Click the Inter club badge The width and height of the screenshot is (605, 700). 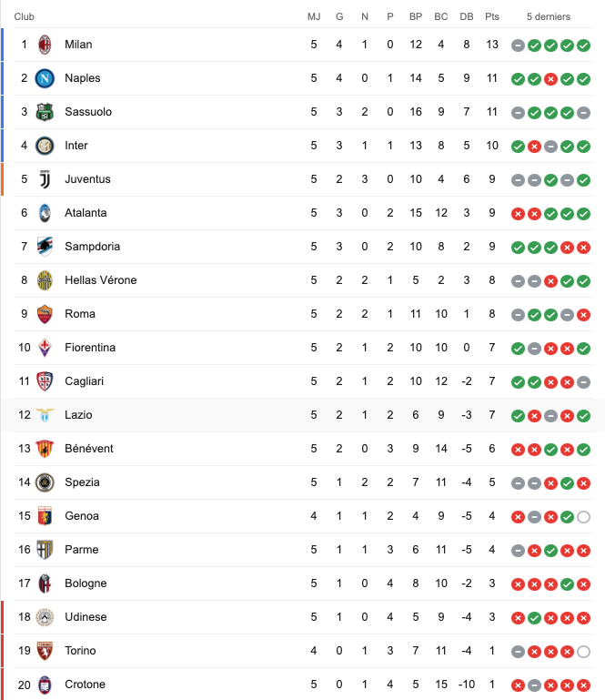click(x=45, y=146)
